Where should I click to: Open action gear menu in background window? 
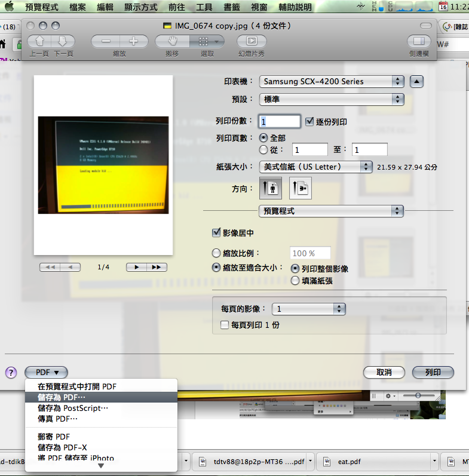point(390,396)
